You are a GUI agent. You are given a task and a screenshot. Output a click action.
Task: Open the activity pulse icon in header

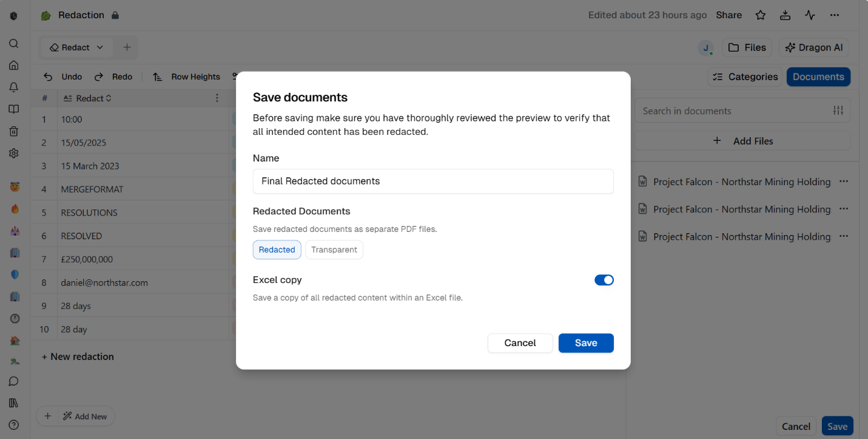810,15
